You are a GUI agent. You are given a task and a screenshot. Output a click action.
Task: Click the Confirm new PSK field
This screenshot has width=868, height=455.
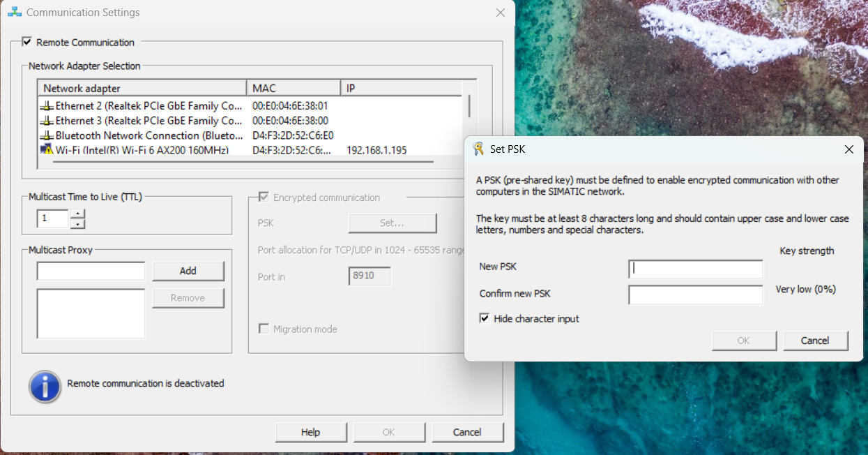[x=696, y=295]
